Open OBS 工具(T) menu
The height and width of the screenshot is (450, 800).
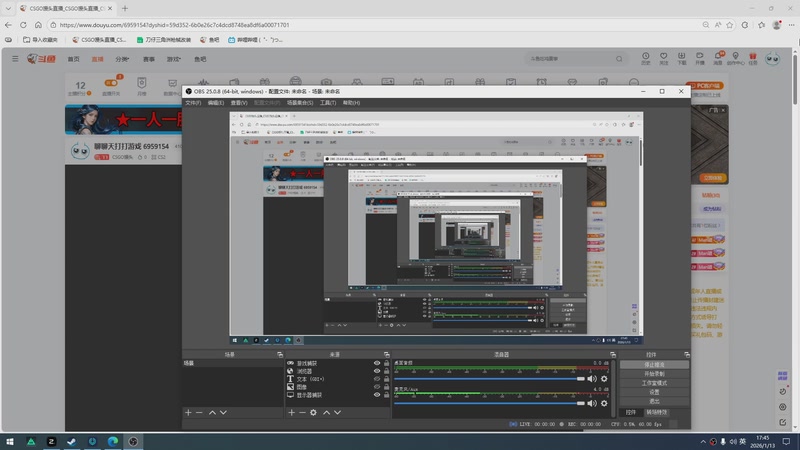tap(328, 103)
